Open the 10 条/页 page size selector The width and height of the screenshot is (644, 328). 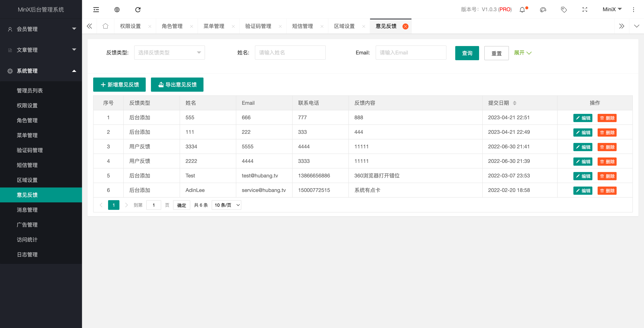point(227,205)
